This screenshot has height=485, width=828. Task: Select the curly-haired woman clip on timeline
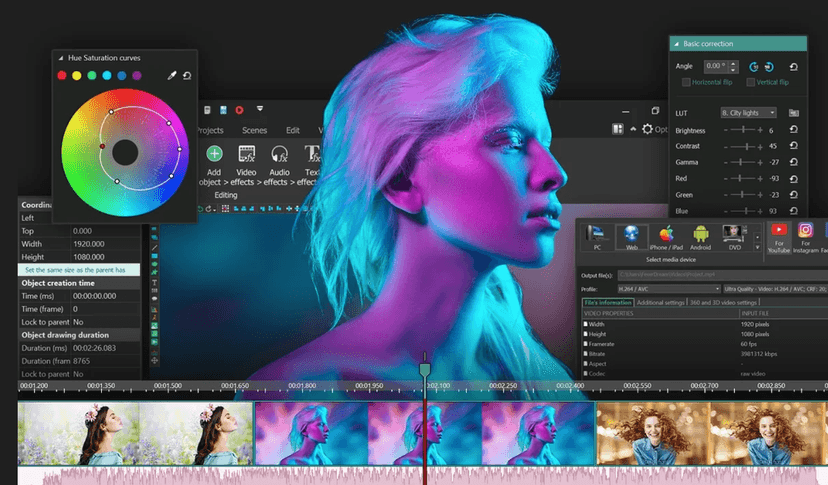(712, 433)
